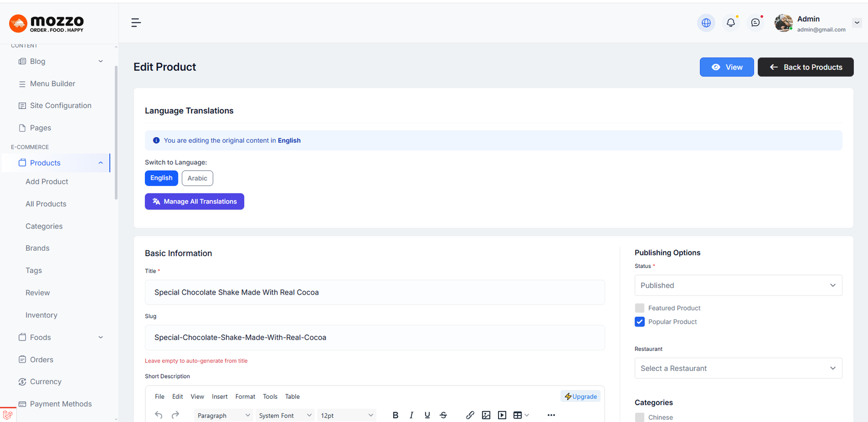Toggle the sidebar hamburger menu icon
The width and height of the screenshot is (868, 422).
[136, 22]
